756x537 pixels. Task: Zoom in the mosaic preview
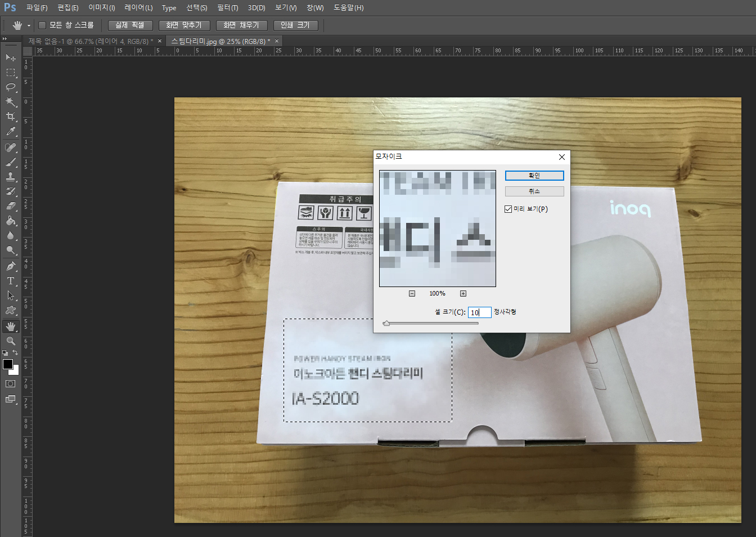click(463, 293)
